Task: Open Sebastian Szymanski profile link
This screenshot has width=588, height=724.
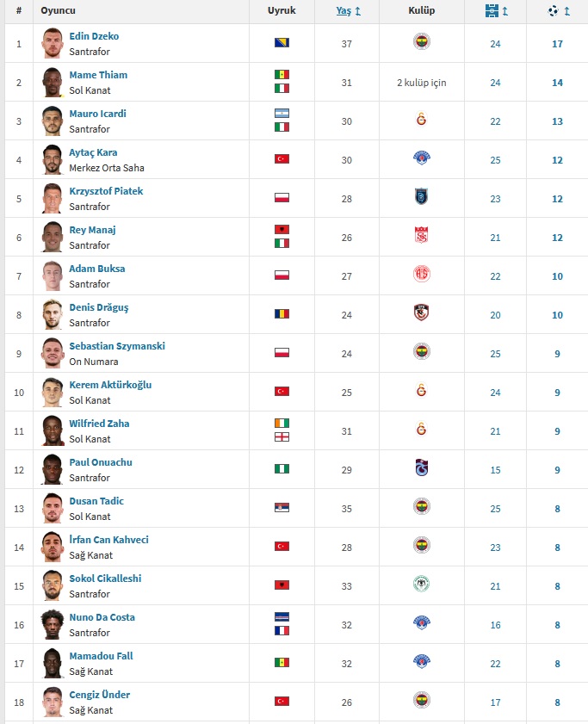Action: click(117, 346)
